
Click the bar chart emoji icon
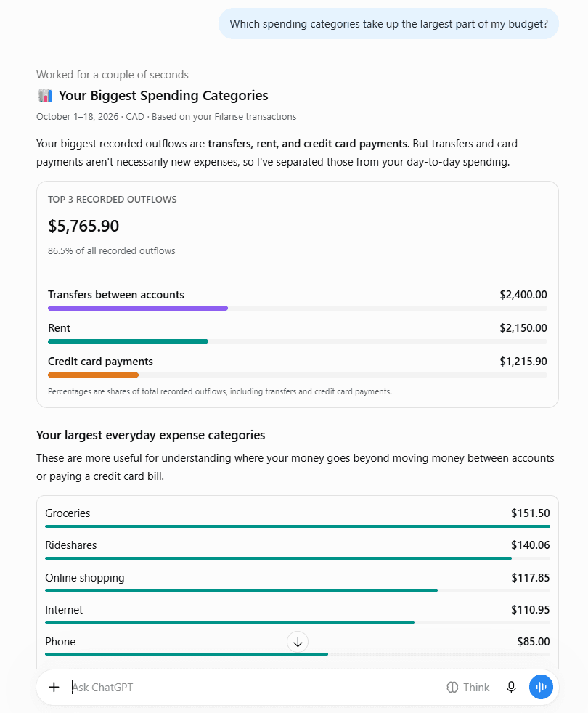(x=45, y=96)
